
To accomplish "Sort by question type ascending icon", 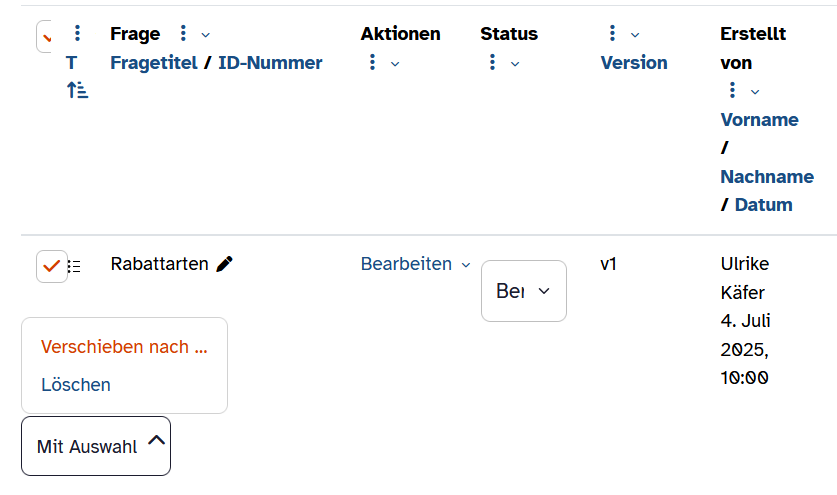I will point(77,90).
